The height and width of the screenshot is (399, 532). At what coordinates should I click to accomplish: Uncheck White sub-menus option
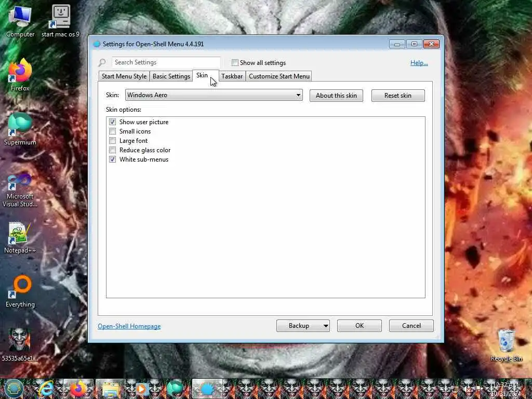coord(113,159)
